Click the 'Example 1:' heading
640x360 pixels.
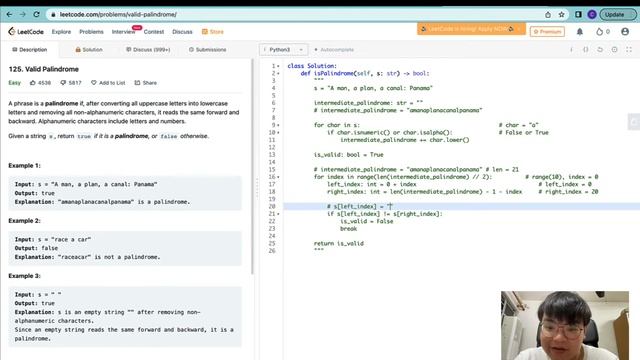click(24, 165)
